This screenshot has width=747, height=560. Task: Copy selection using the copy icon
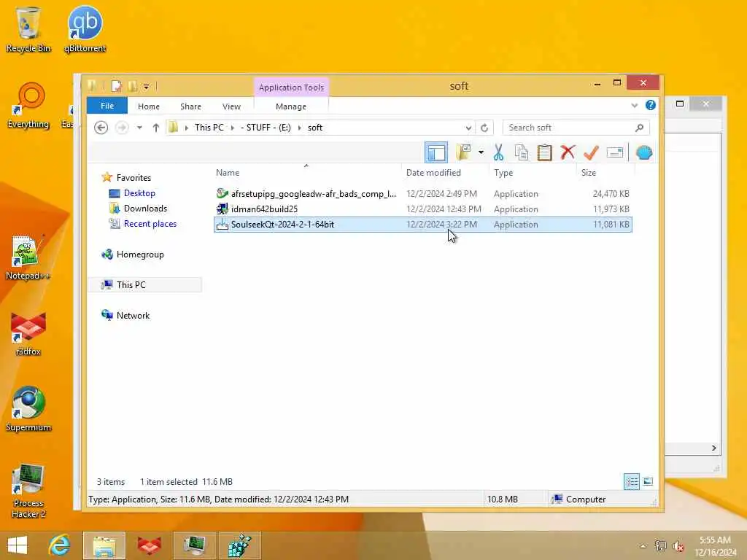[521, 152]
